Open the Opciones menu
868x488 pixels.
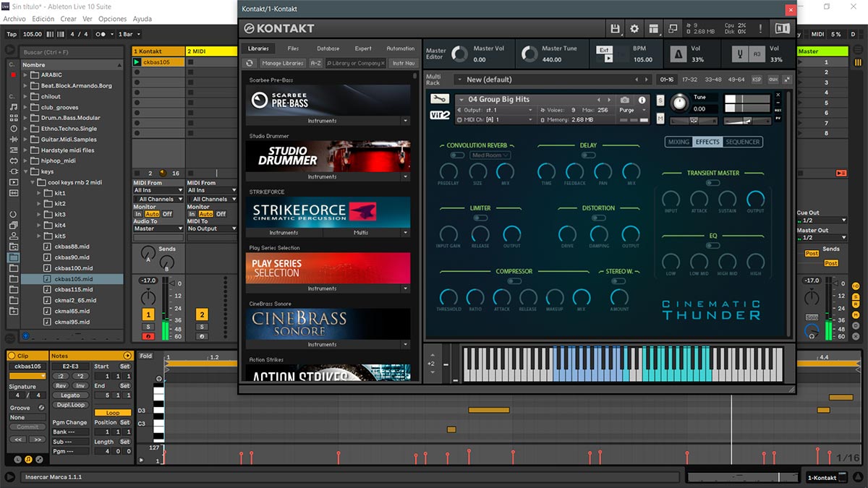click(112, 19)
